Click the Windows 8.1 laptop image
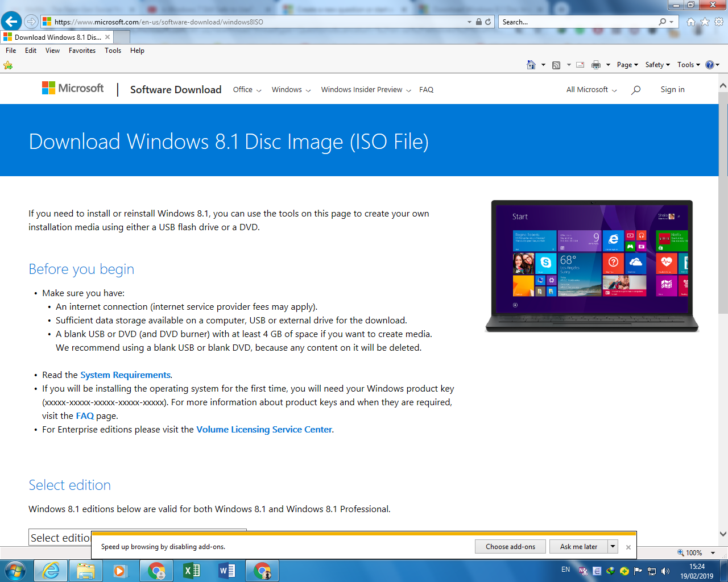The height and width of the screenshot is (582, 728). [x=591, y=266]
